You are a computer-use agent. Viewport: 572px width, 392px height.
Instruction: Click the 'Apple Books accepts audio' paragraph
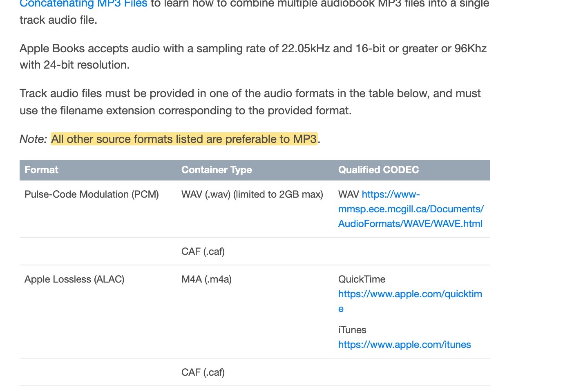point(253,57)
